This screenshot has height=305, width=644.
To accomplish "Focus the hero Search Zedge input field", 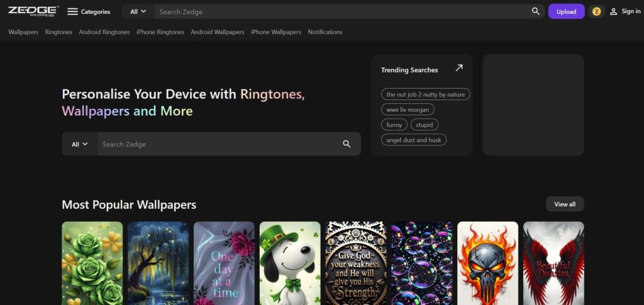I will [x=217, y=144].
